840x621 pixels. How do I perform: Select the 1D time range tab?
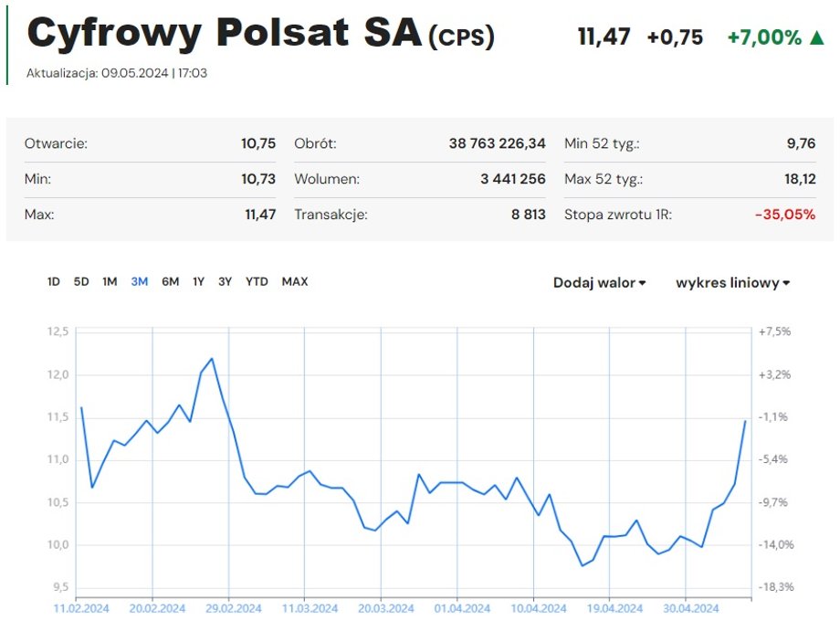click(53, 283)
